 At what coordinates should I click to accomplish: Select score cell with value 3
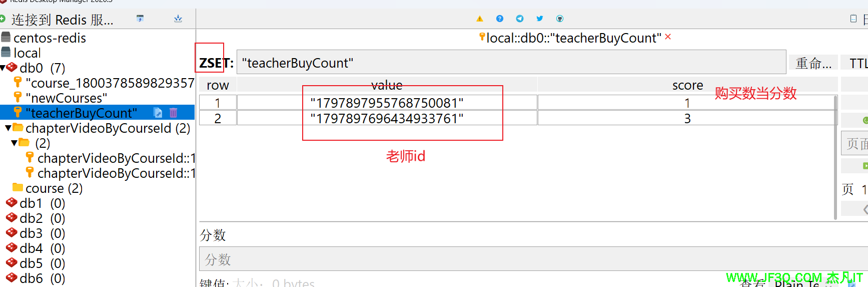pyautogui.click(x=687, y=118)
